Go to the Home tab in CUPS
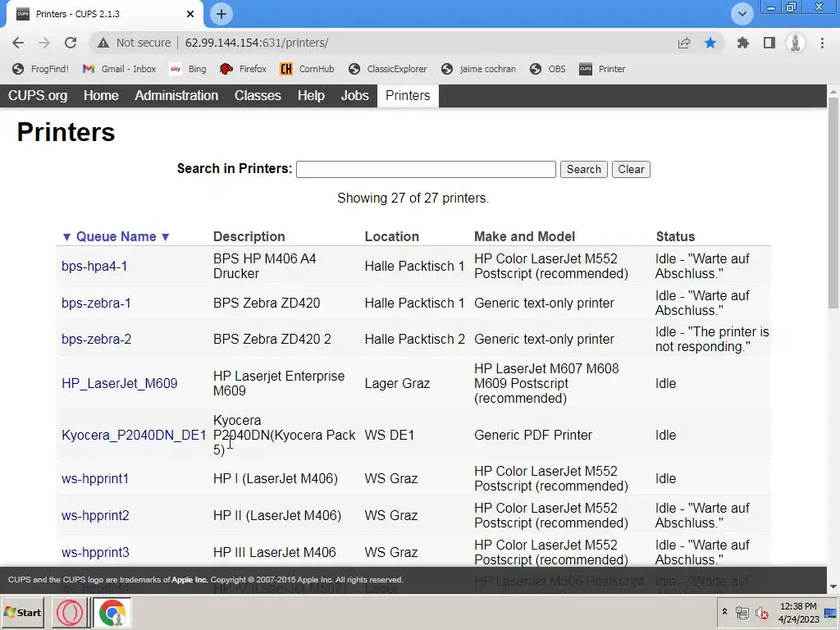Screen dimensions: 840x630 (x=101, y=95)
